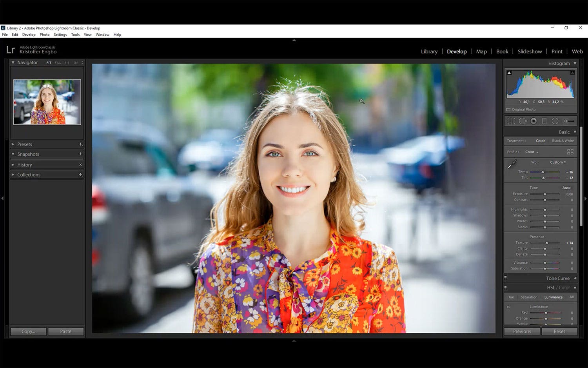Select the Crop Overlay tool
588x368 pixels.
(x=511, y=121)
